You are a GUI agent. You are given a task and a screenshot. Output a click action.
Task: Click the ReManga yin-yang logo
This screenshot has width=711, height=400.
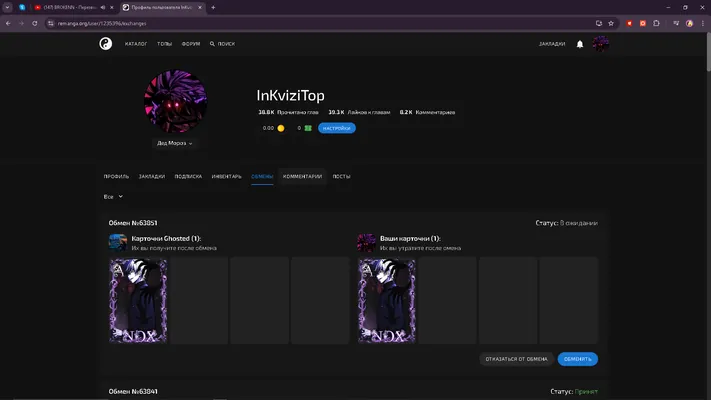(x=106, y=44)
